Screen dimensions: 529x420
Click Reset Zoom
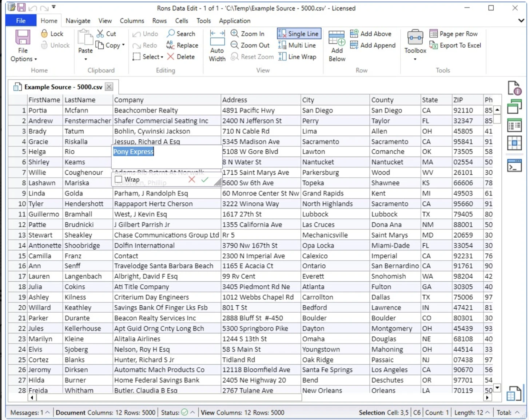[x=252, y=57]
